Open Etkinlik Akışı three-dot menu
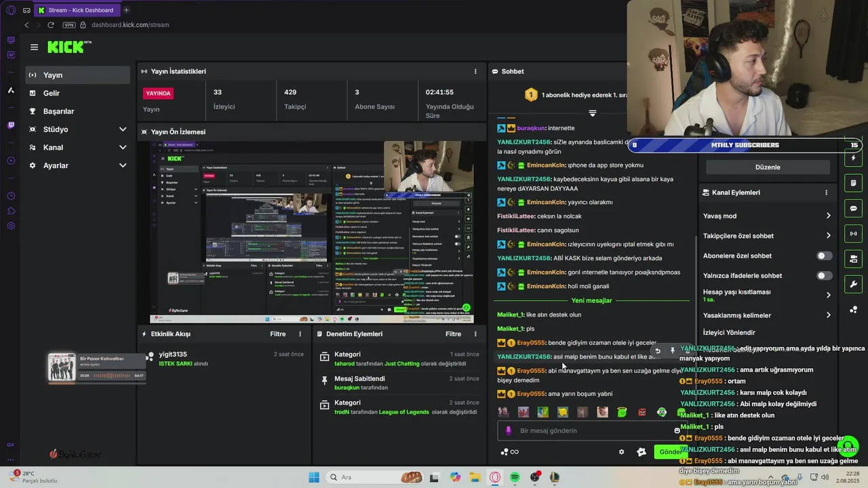 coord(300,334)
